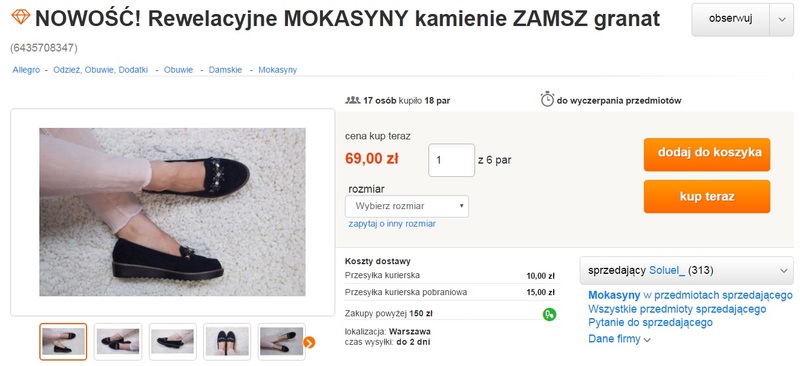Open the Odzież, Obuwie, Dodatki breadcrumb

click(101, 70)
